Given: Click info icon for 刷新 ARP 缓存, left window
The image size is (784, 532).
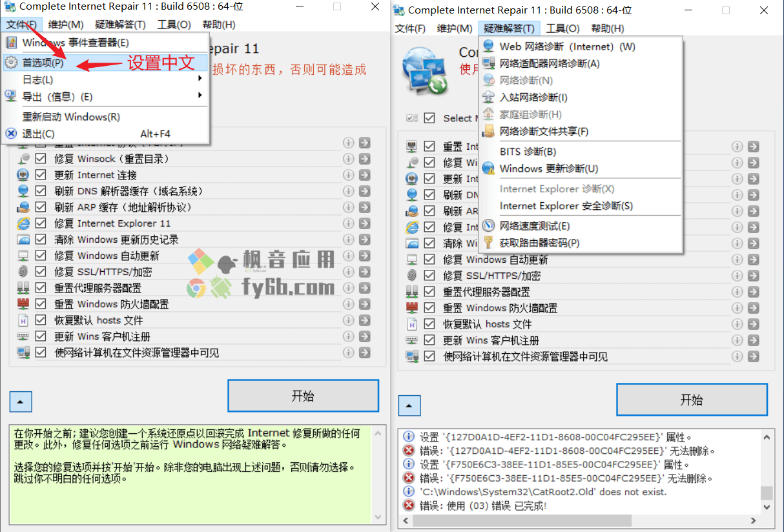Looking at the screenshot, I should [x=349, y=207].
